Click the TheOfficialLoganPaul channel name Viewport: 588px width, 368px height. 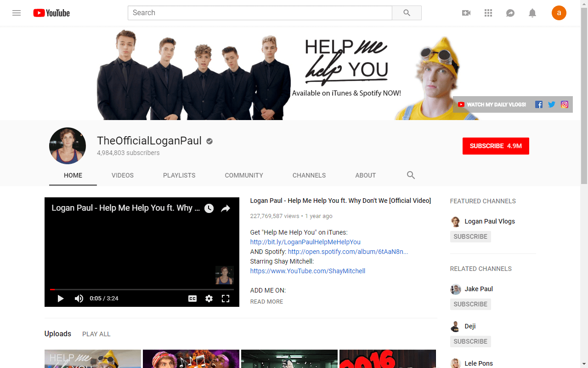(x=149, y=141)
